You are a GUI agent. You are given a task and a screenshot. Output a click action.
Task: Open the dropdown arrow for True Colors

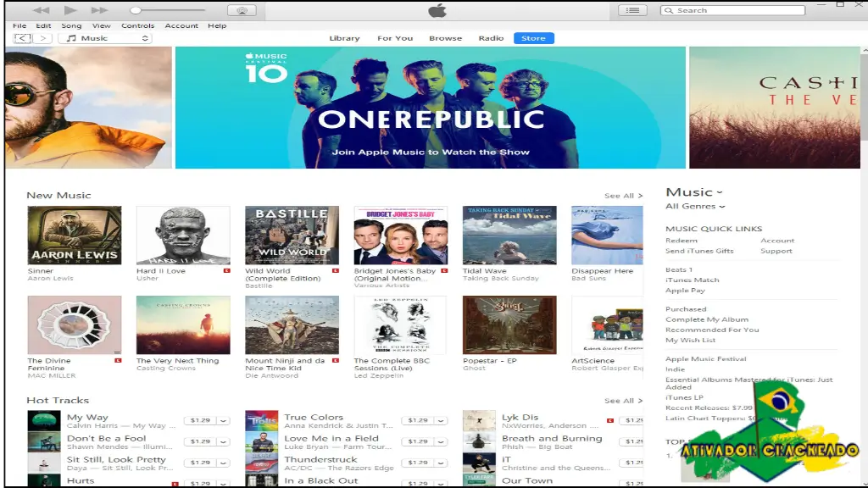(x=441, y=420)
